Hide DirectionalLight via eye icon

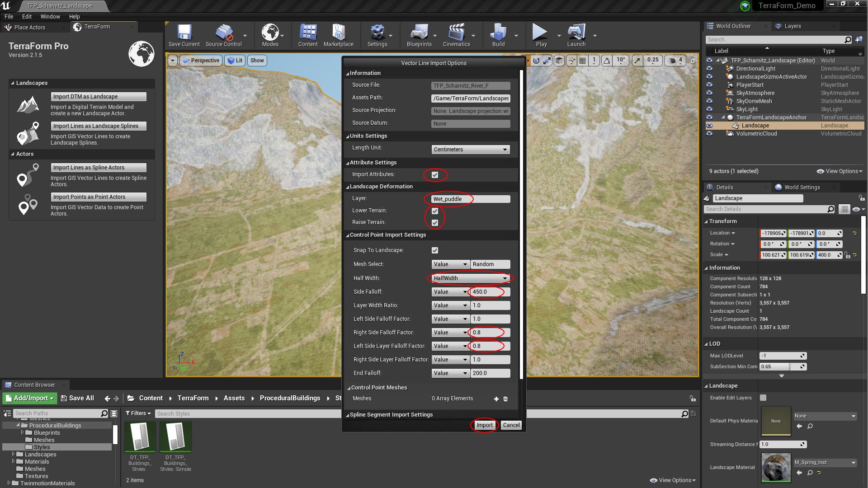(x=709, y=69)
